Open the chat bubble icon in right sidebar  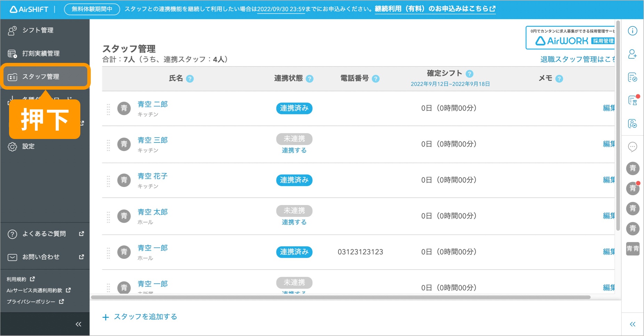pyautogui.click(x=633, y=147)
